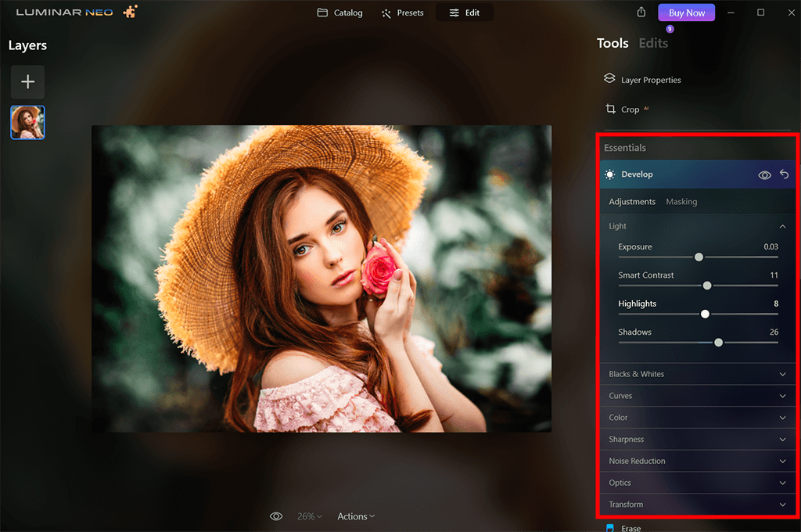Open the share/export icon
The height and width of the screenshot is (532, 801).
[x=641, y=12]
